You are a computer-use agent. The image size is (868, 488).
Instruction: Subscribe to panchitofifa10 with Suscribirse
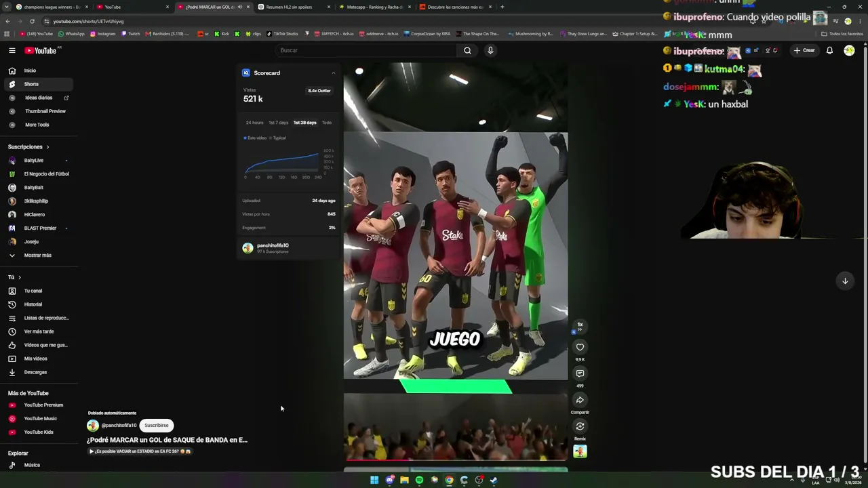[157, 426]
